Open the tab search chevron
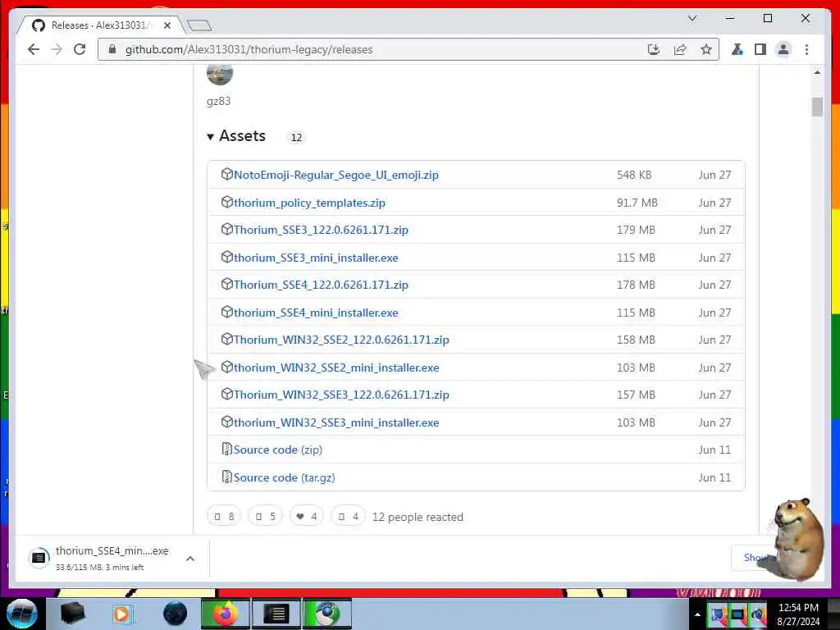Viewport: 840px width, 630px height. coord(692,18)
